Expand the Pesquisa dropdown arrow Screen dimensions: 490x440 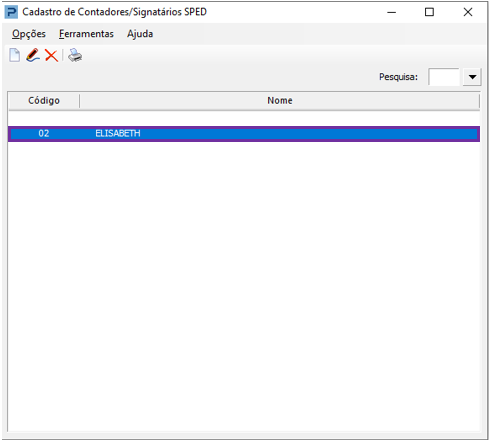(472, 77)
